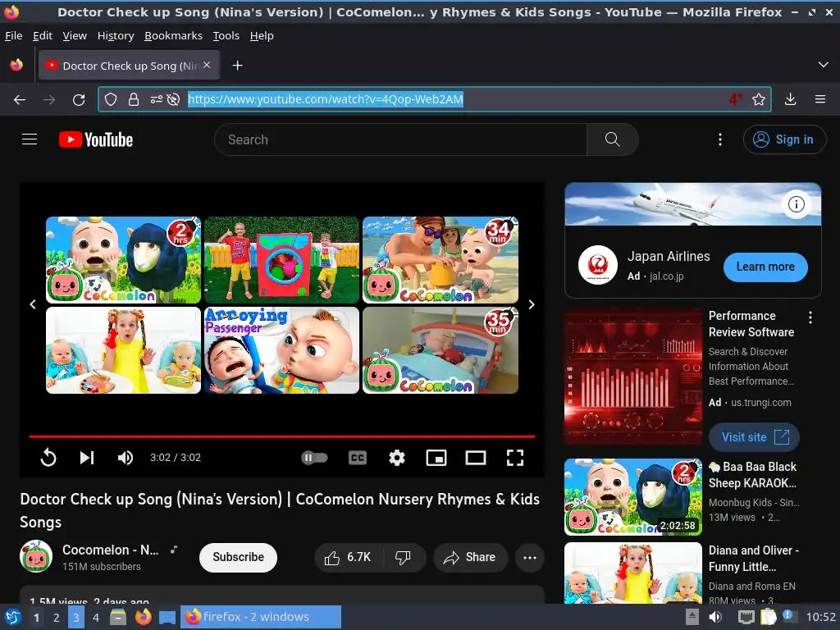Open Cocomelon channel avatar

pos(36,557)
